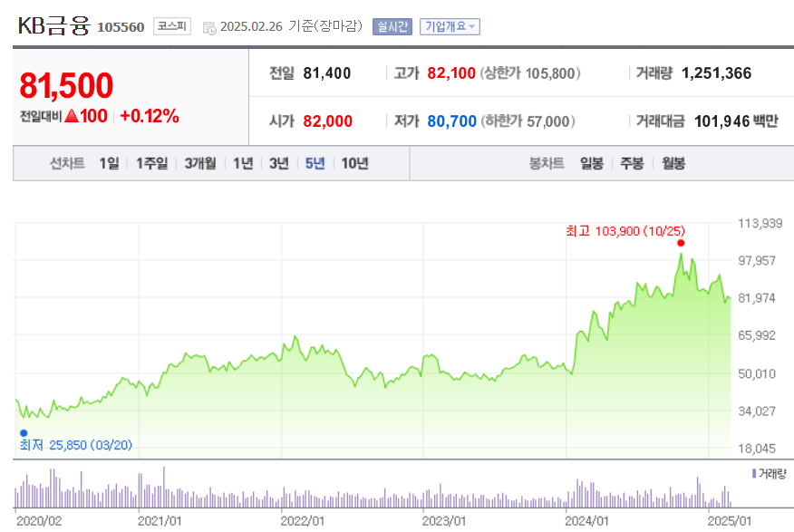Click the 81,974 price axis label

tap(757, 298)
